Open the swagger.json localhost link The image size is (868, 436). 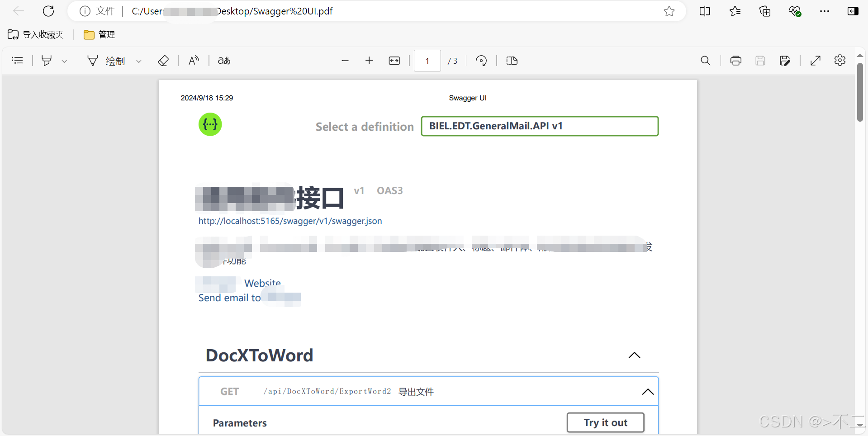tap(290, 221)
